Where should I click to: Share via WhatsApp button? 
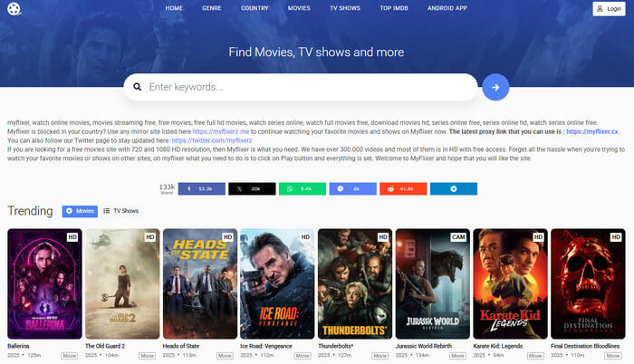303,189
